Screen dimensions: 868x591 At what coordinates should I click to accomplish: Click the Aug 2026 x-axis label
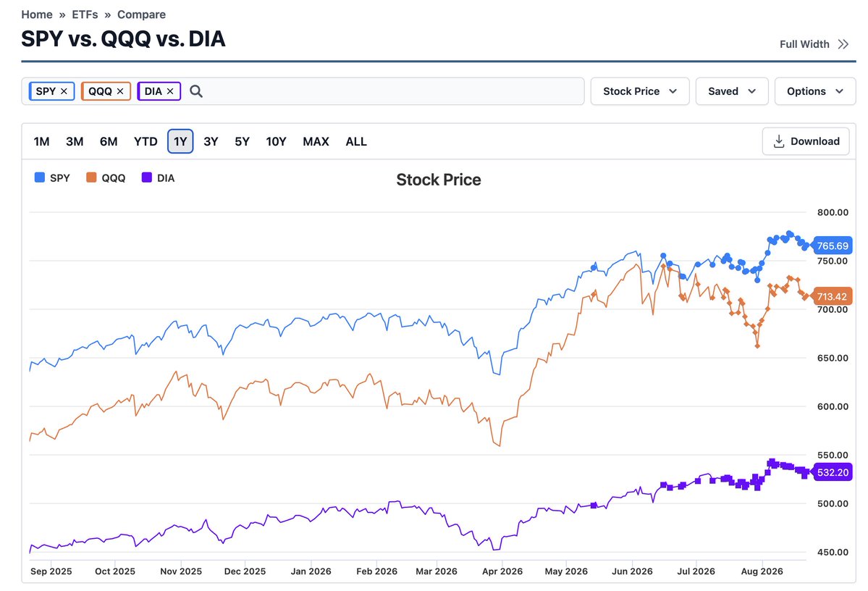762,571
